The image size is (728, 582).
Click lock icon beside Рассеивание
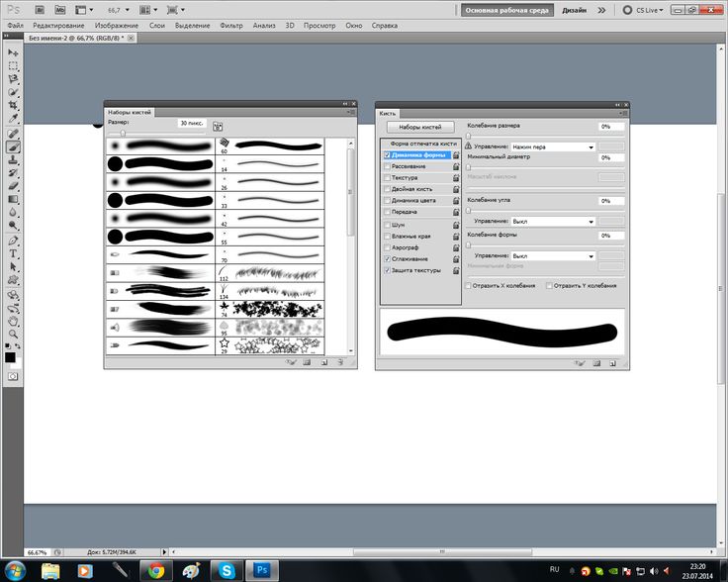click(456, 166)
